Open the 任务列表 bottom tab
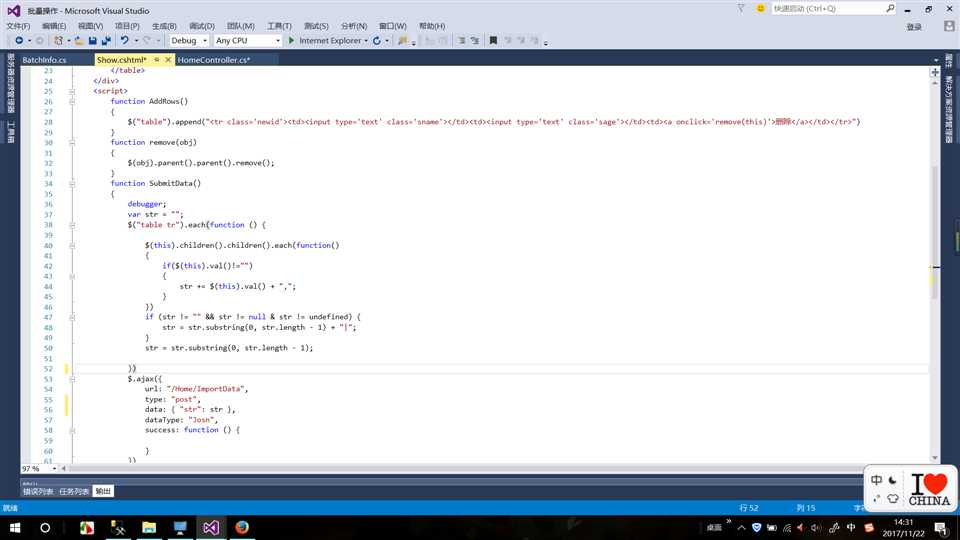Image resolution: width=960 pixels, height=540 pixels. 74,491
